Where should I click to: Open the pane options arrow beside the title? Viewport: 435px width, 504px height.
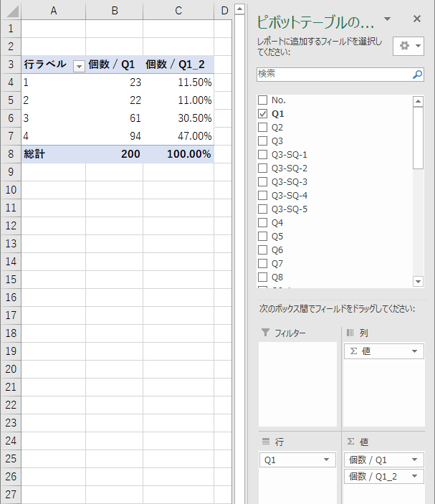click(x=388, y=19)
